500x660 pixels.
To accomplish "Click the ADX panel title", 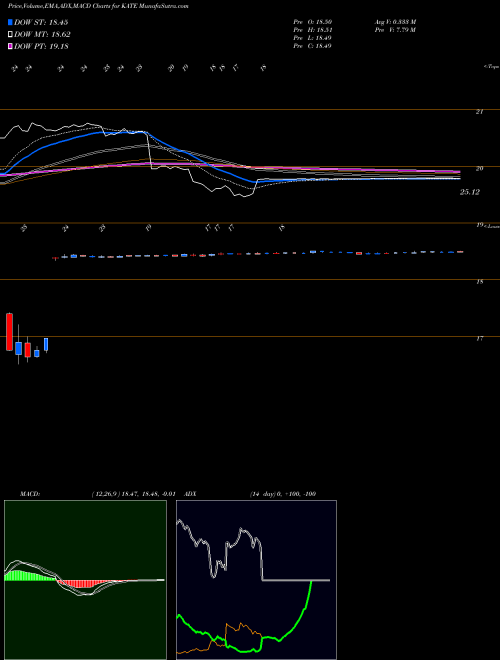I will [190, 494].
